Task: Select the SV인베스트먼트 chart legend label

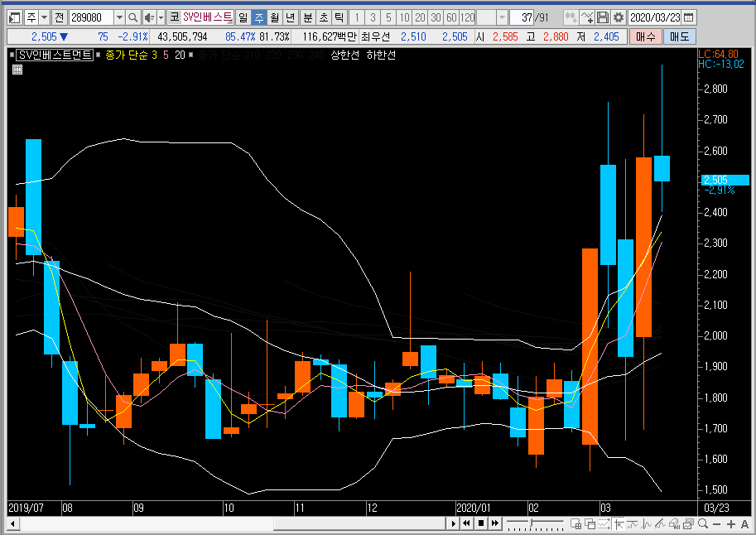Action: (55, 55)
